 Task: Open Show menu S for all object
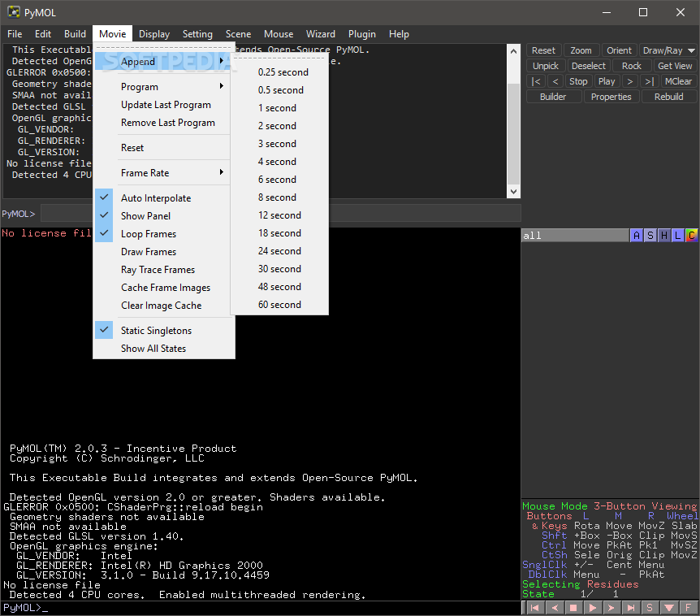[x=650, y=236]
